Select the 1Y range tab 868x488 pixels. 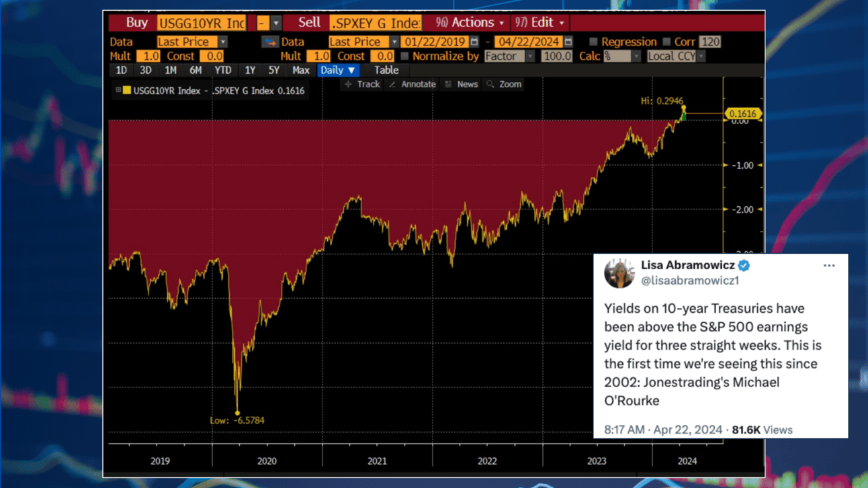pyautogui.click(x=250, y=70)
